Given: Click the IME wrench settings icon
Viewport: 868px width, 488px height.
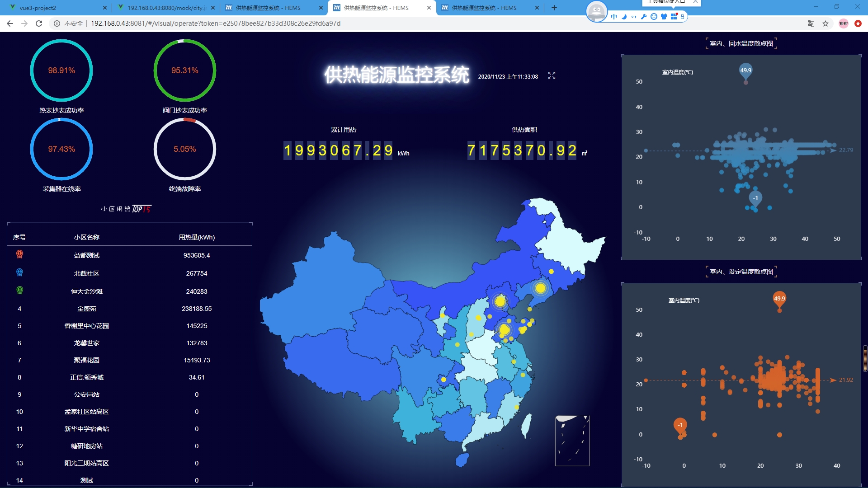Looking at the screenshot, I should 644,17.
